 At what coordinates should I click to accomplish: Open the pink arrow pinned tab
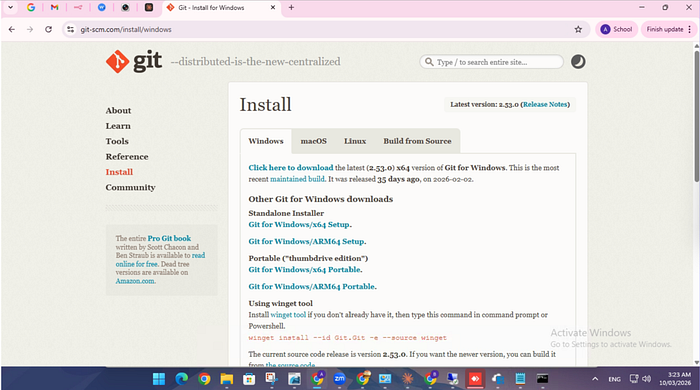click(x=78, y=7)
